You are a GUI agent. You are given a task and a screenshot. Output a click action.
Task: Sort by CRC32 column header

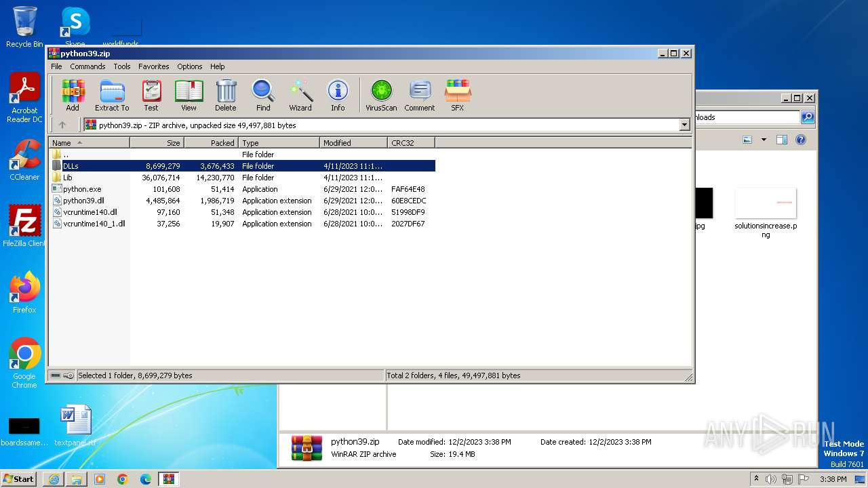point(411,143)
